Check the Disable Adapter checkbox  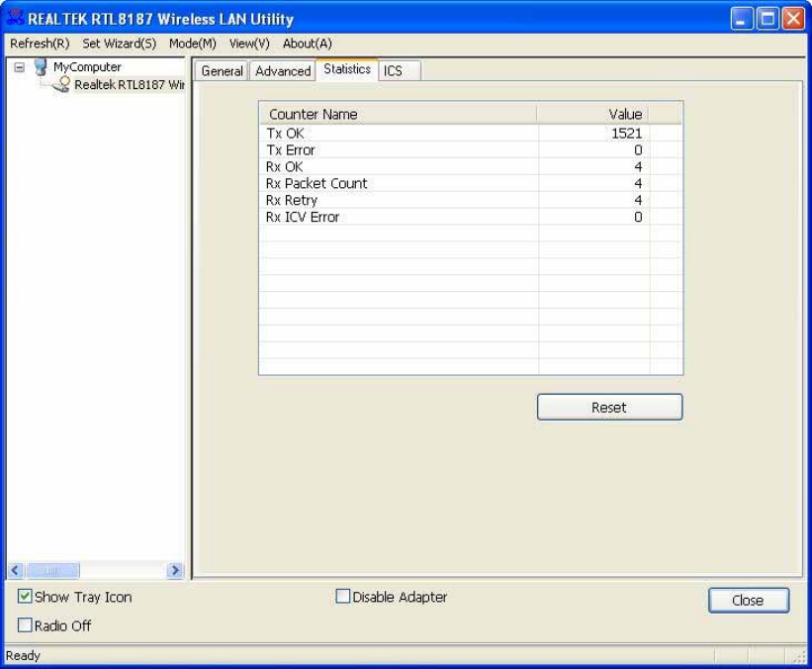pyautogui.click(x=343, y=597)
